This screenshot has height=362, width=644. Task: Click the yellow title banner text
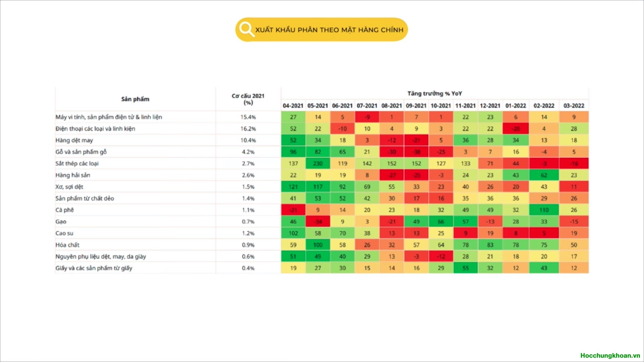(x=329, y=30)
